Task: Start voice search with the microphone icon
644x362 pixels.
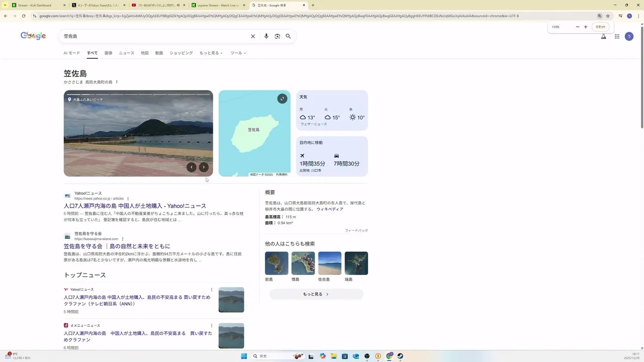Action: point(266,36)
